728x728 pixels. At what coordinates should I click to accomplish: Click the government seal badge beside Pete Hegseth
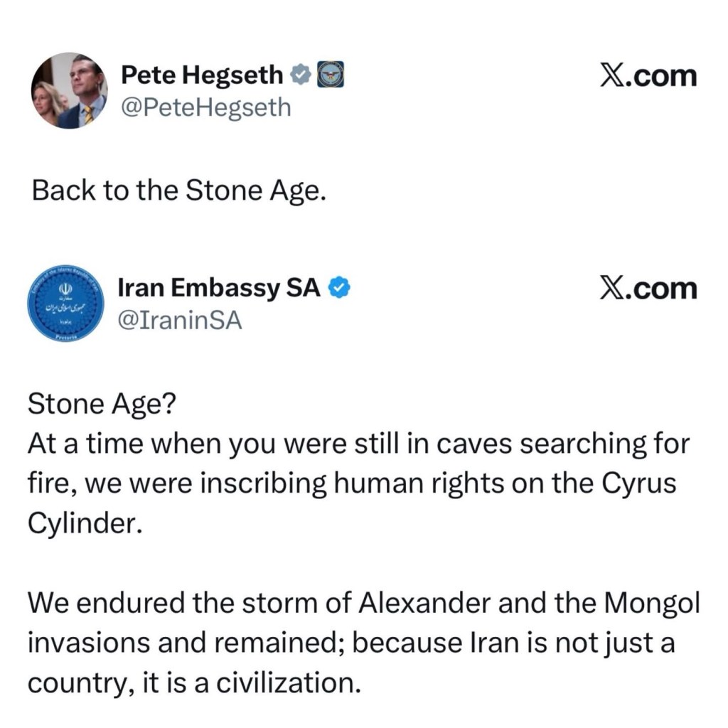coord(330,74)
